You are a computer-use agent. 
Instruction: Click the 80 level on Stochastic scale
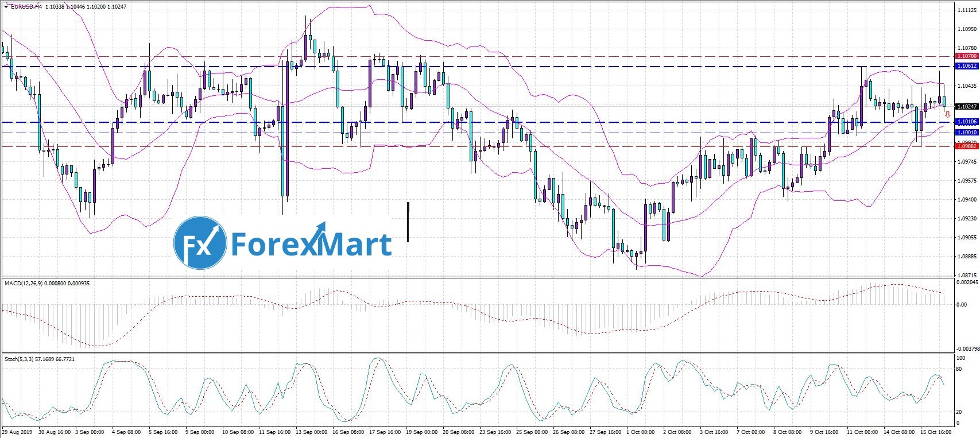point(959,369)
